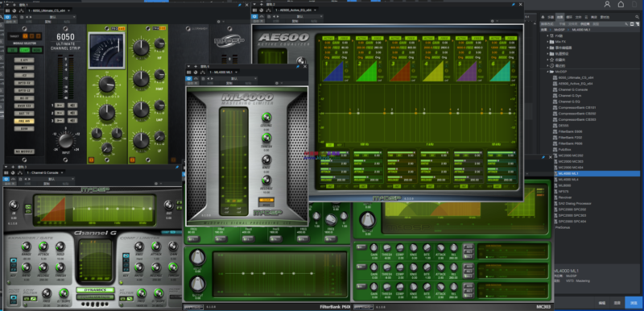Adjust the ML4000 CEILING knob
Screen dimensions: 644x311
tap(266, 117)
